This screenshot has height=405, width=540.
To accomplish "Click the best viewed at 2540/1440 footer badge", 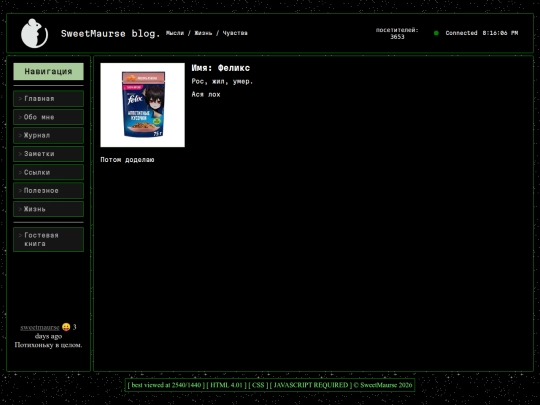I will tap(166, 385).
